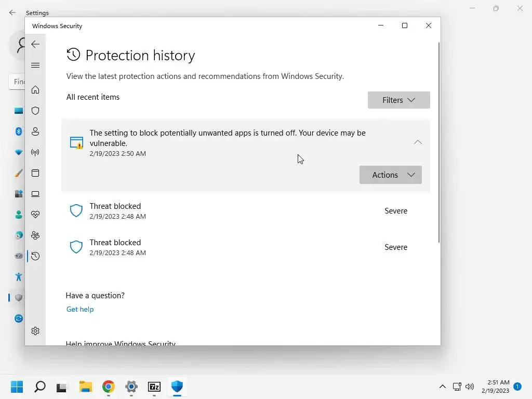Open Task View on the taskbar

(62, 387)
